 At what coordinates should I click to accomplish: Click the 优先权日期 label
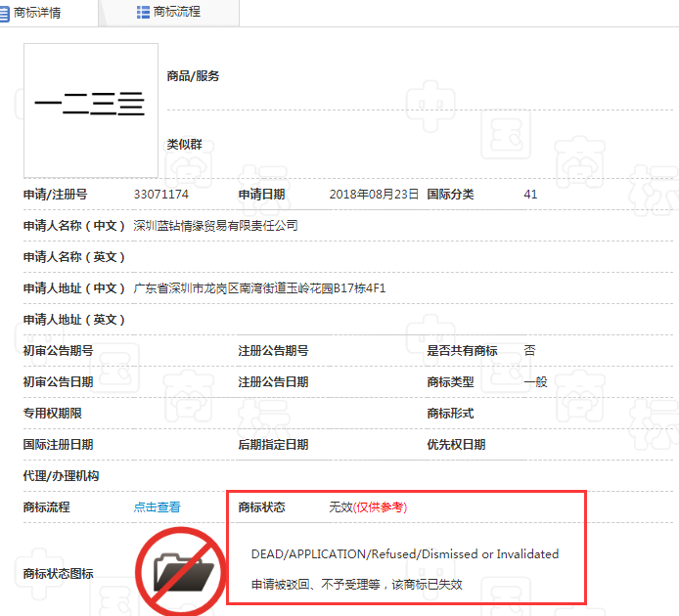pyautogui.click(x=456, y=445)
